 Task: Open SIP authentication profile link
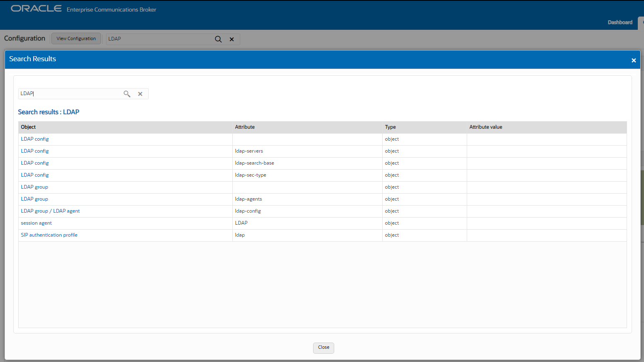click(x=49, y=235)
